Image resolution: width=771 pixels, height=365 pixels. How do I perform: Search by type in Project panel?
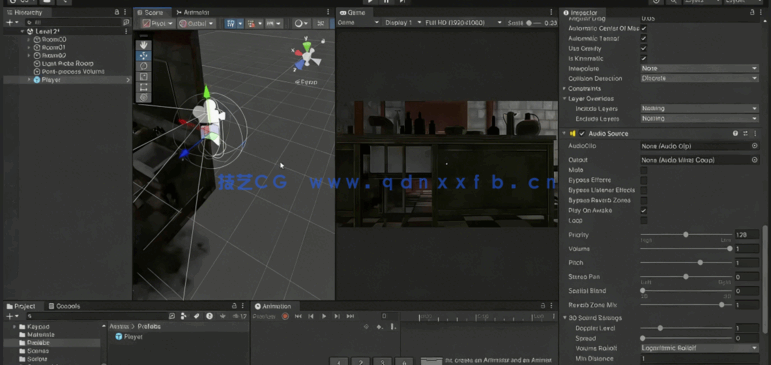pos(184,316)
